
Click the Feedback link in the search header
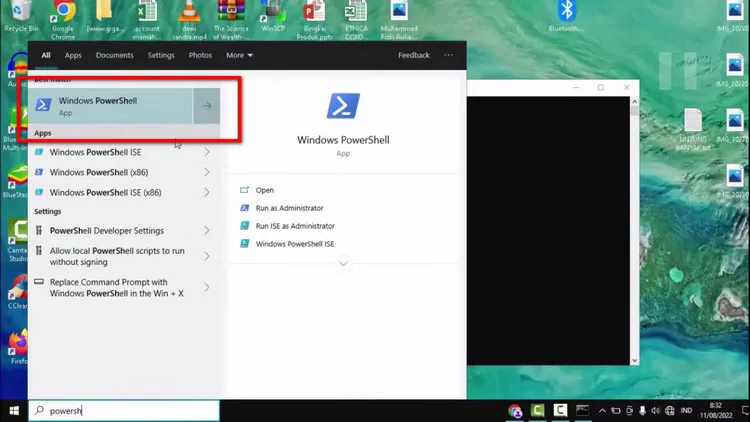pos(414,55)
